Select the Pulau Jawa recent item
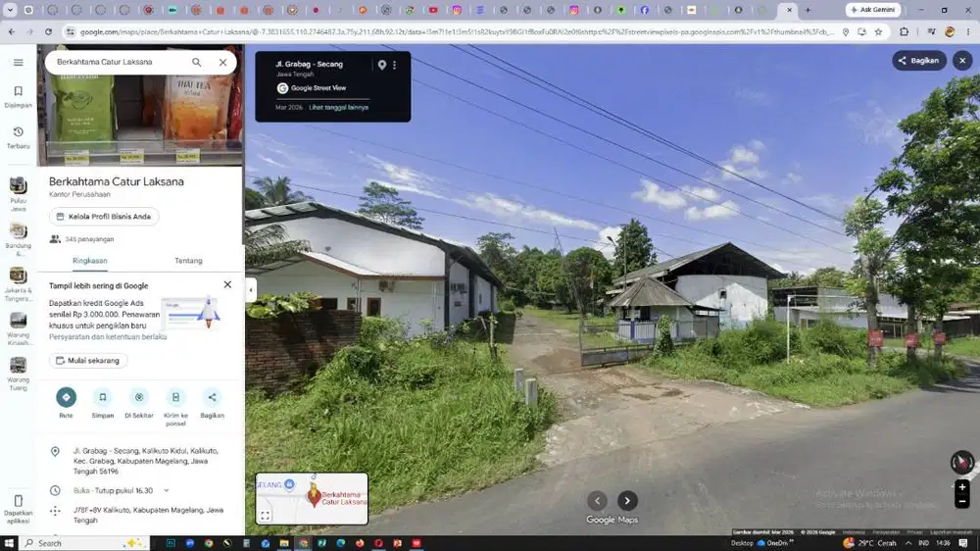The width and height of the screenshot is (980, 551). (x=18, y=194)
